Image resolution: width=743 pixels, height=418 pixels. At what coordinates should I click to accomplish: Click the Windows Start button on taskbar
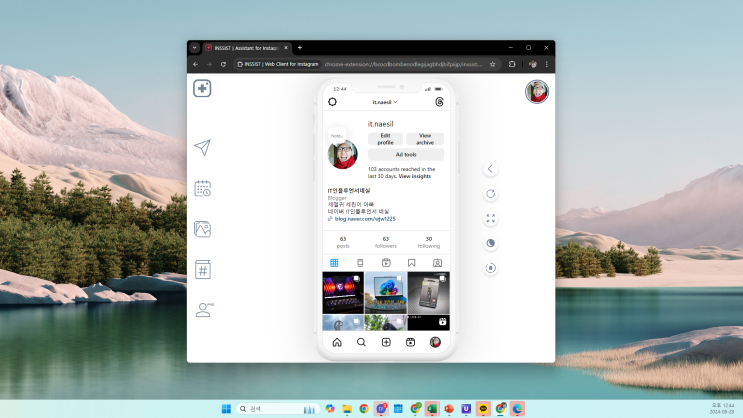point(224,408)
